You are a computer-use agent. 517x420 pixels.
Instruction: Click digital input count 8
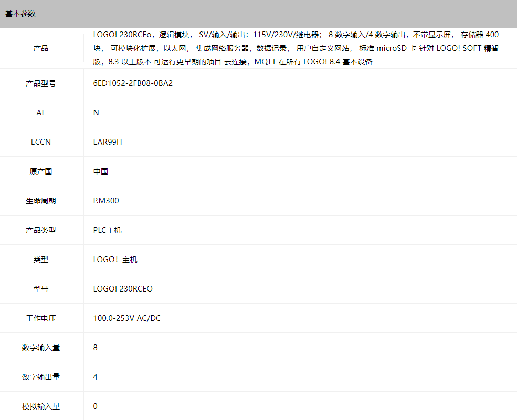coord(96,348)
